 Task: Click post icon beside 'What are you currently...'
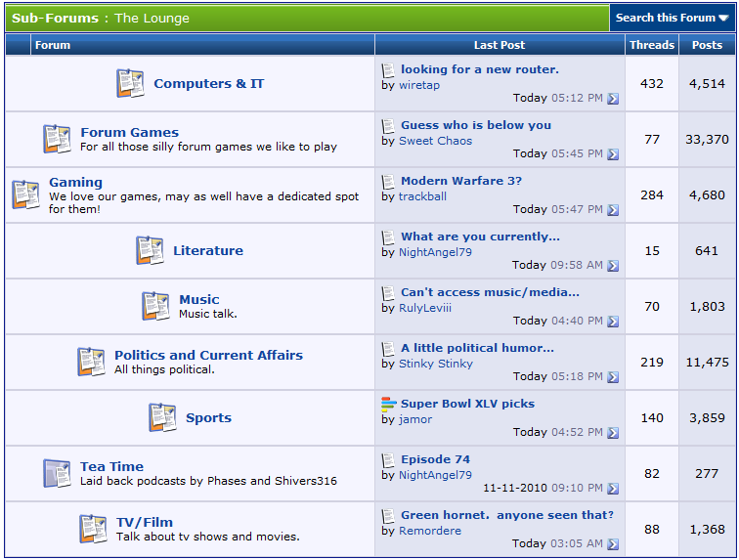pos(388,237)
